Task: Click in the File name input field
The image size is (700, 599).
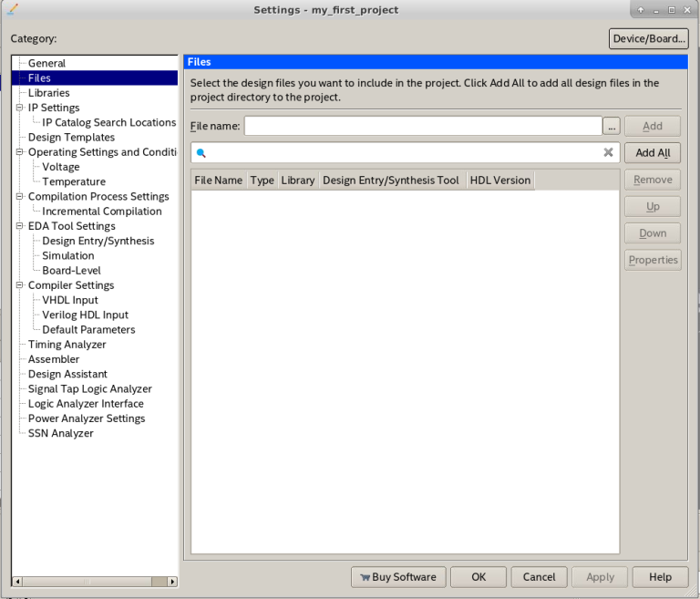Action: (422, 126)
